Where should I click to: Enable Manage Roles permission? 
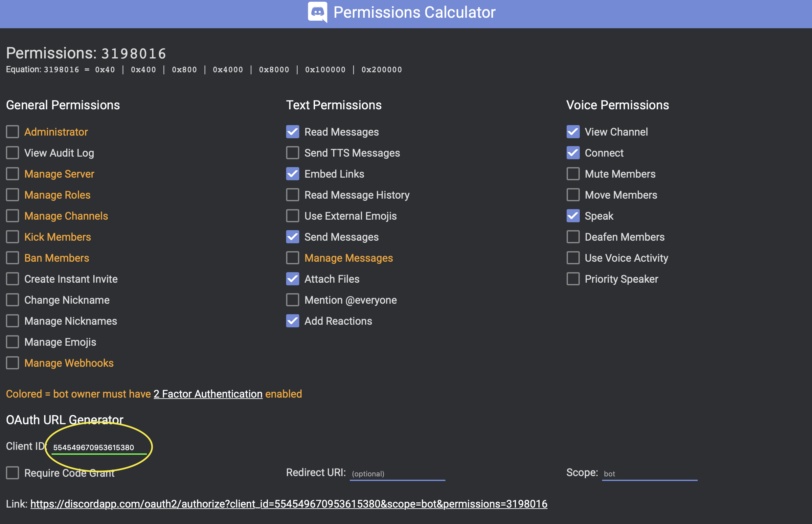click(12, 195)
